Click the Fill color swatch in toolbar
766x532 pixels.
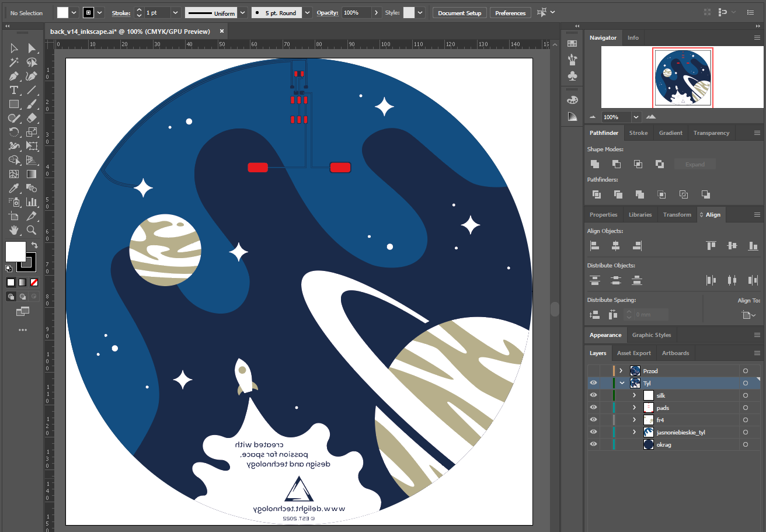pyautogui.click(x=16, y=252)
